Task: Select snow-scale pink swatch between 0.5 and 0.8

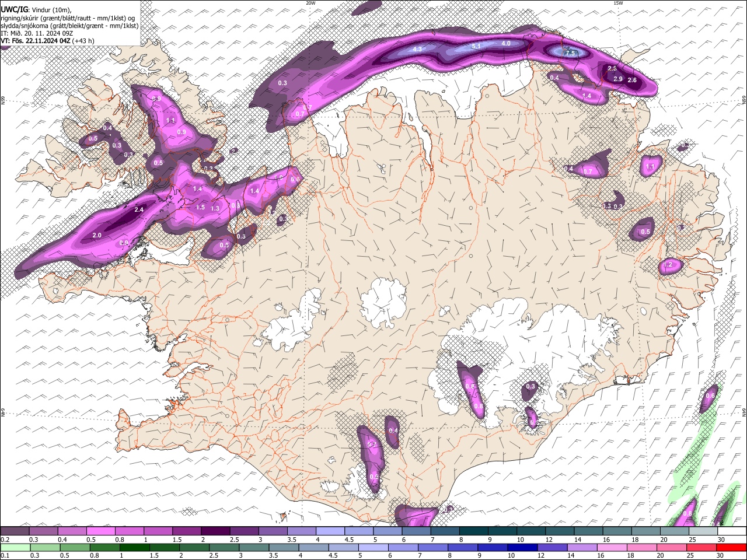Action: [100, 531]
